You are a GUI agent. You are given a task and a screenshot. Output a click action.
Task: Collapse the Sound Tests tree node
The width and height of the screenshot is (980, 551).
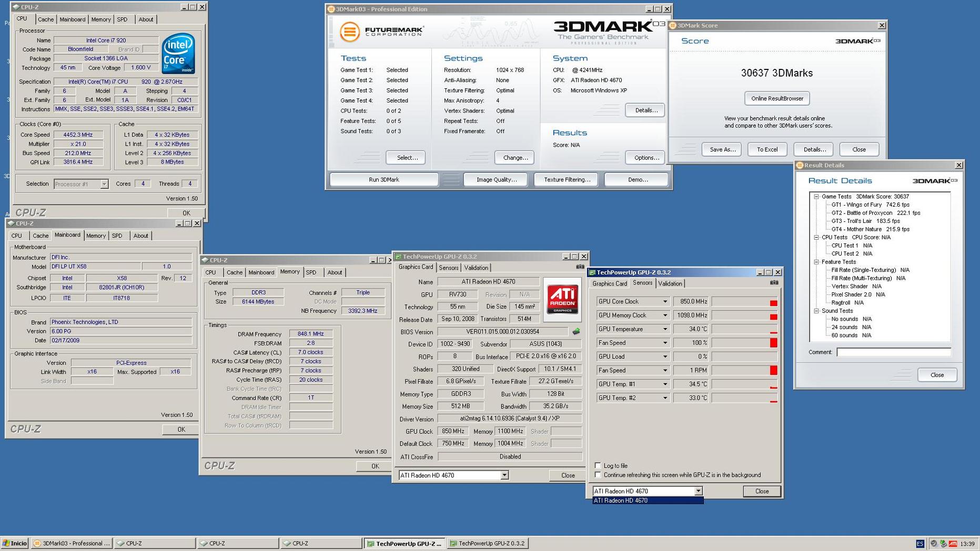(x=816, y=311)
